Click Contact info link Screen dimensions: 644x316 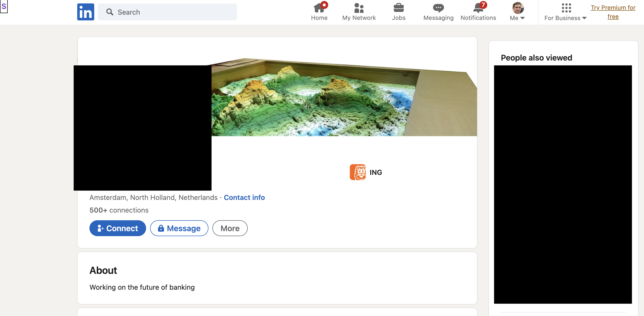coord(244,197)
